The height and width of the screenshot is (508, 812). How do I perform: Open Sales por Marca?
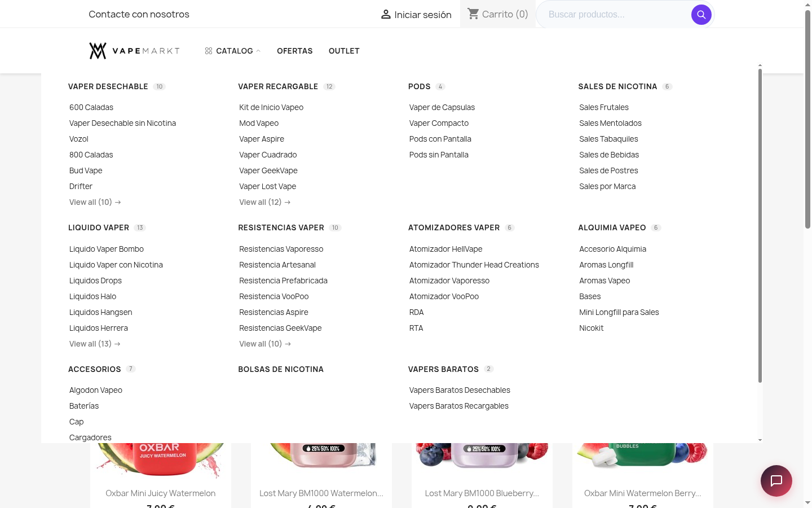[x=607, y=186]
